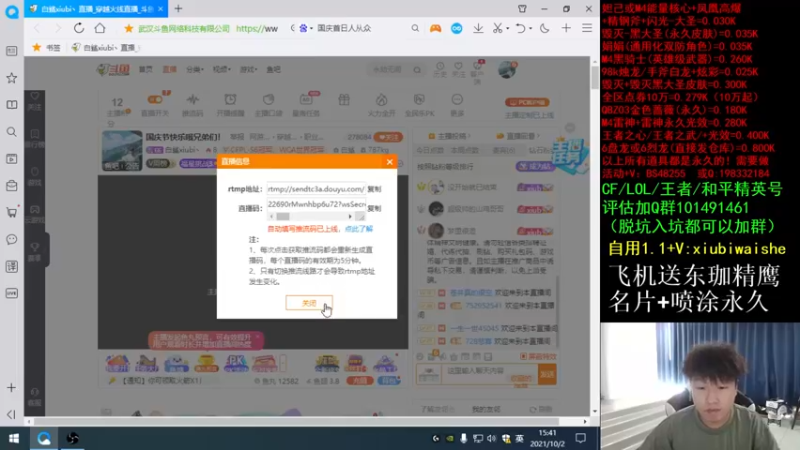Click right arrow of 直播码 scrollbar
This screenshot has width=800, height=450.
point(350,216)
